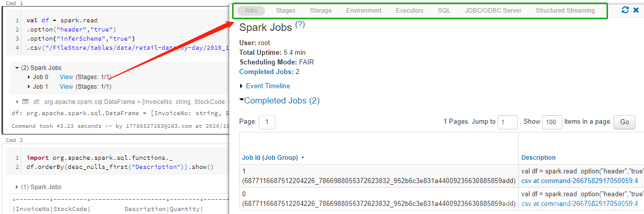Sort by Job Id (Job Group) column

click(273, 158)
